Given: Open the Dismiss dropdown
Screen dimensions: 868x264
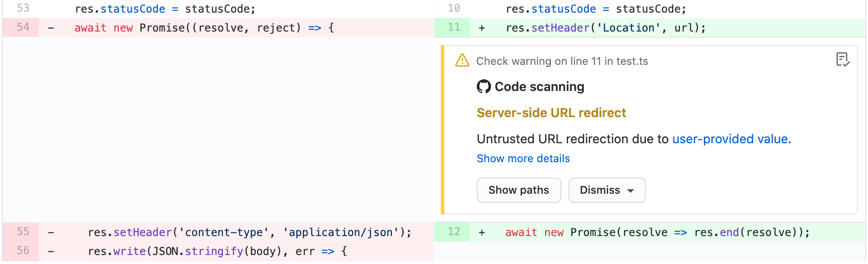Looking at the screenshot, I should pyautogui.click(x=607, y=190).
